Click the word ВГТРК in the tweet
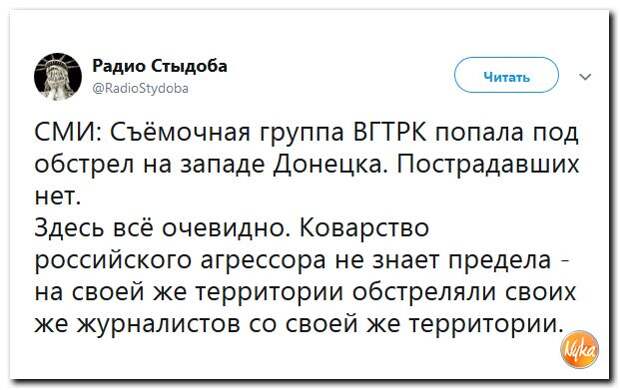This screenshot has width=620, height=390. [x=389, y=133]
